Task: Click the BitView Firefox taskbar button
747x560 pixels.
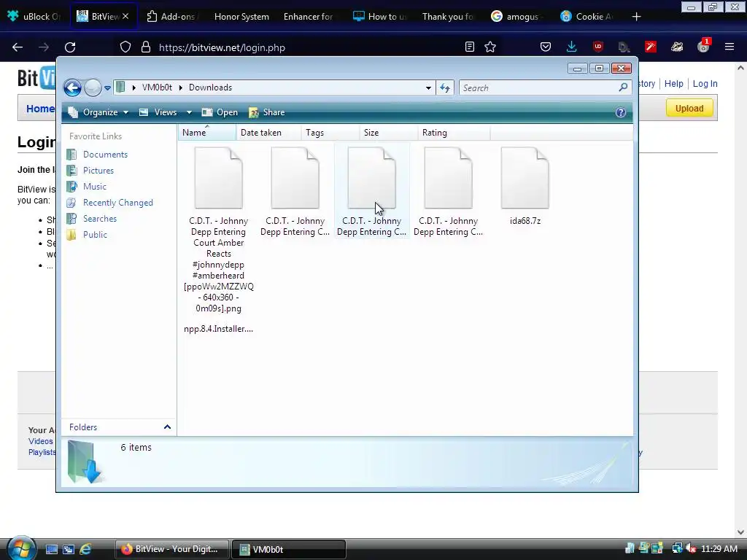Action: tap(171, 549)
